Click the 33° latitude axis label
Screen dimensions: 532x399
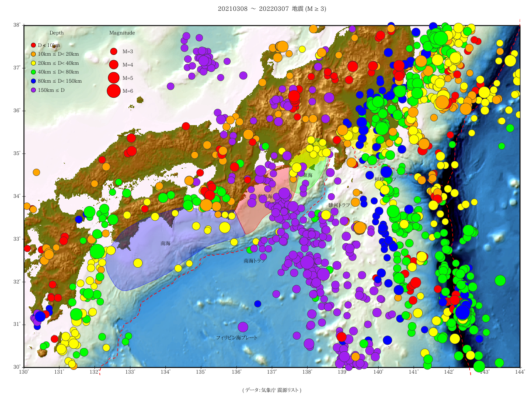(17, 239)
